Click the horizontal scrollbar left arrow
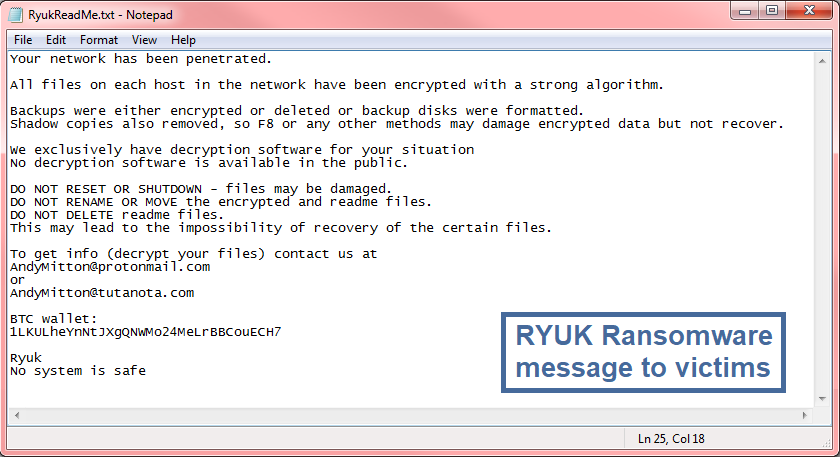840x458 pixels. pos(17,415)
